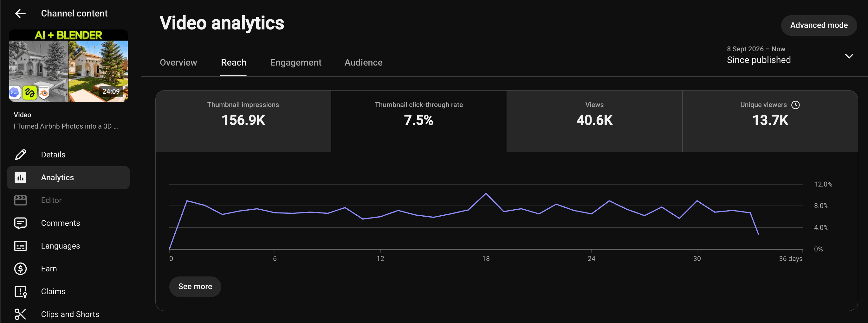Click the Editor clapperboard icon
The image size is (868, 323).
pos(21,200)
